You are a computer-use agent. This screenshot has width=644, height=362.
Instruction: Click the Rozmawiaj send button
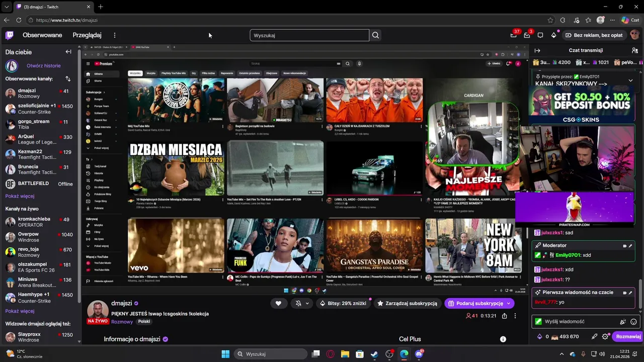click(x=628, y=337)
